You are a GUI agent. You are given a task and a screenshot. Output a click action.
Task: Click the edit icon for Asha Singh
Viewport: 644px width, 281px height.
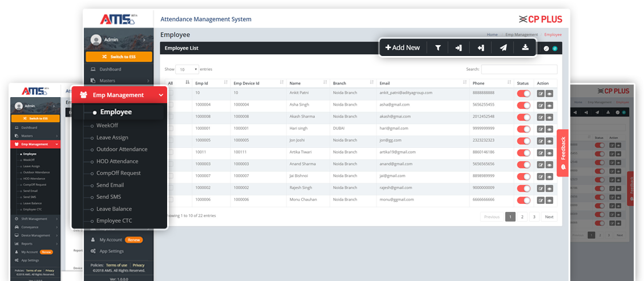coord(541,106)
